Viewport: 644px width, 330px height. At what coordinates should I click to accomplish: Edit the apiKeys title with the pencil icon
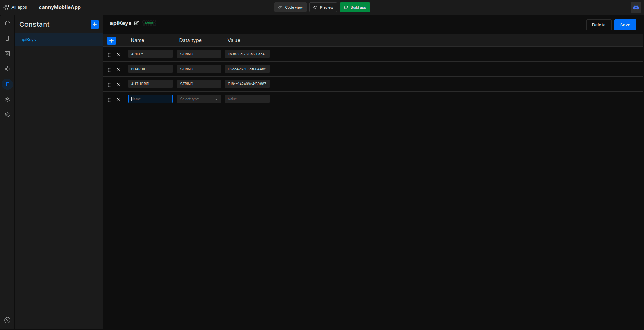point(137,23)
